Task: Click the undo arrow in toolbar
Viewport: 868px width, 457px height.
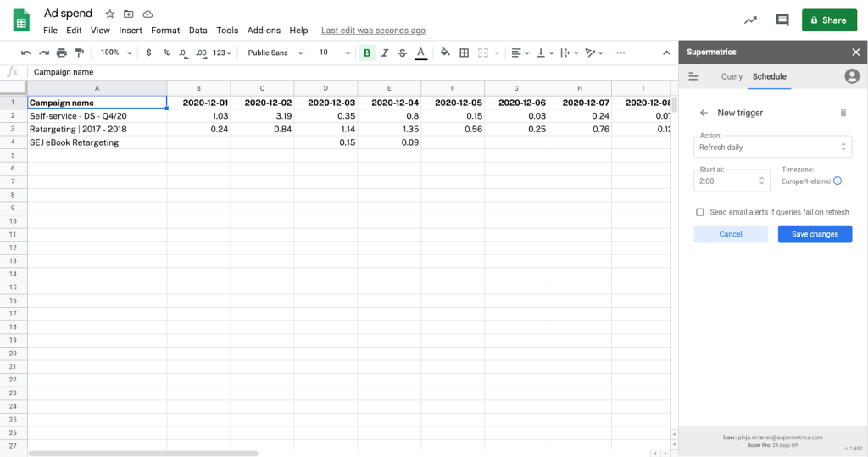Action: [x=26, y=53]
